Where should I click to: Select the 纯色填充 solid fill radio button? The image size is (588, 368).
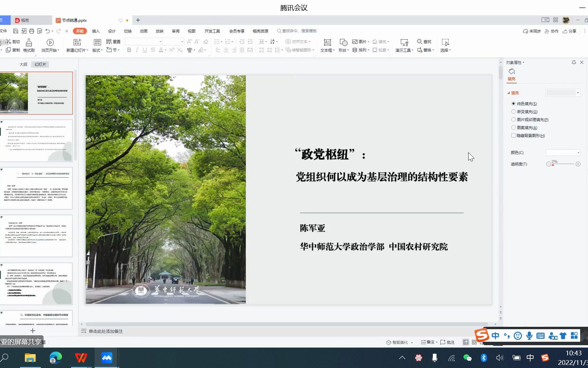pyautogui.click(x=513, y=103)
